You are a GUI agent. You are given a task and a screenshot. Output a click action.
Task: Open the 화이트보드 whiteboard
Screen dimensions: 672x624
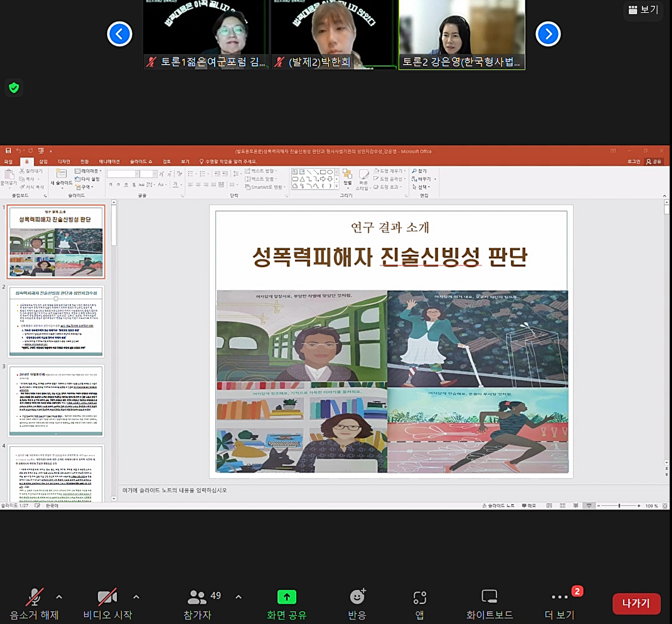point(489,604)
